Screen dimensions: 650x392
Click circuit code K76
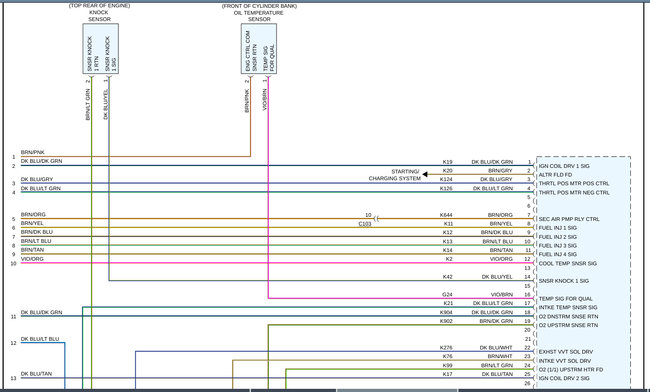click(447, 356)
